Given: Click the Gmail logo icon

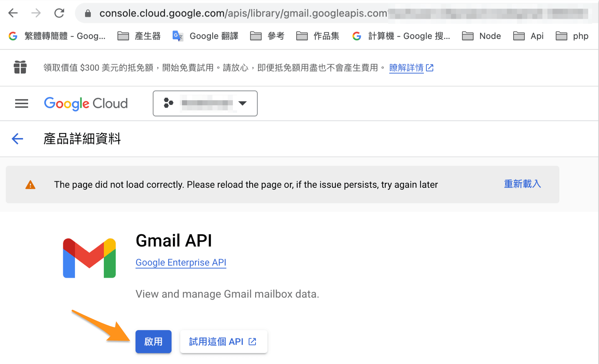Looking at the screenshot, I should [x=89, y=258].
